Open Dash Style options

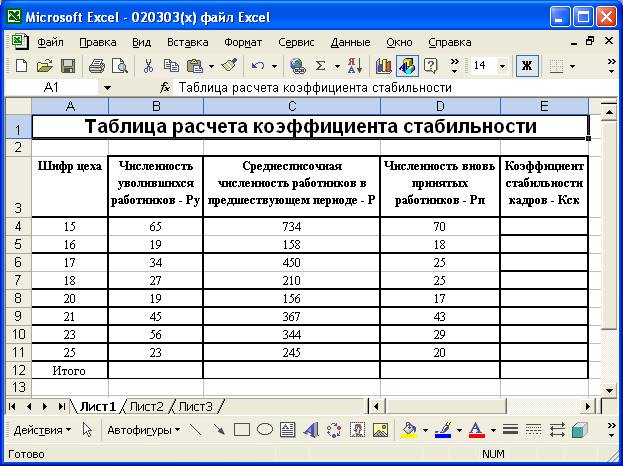tap(533, 429)
